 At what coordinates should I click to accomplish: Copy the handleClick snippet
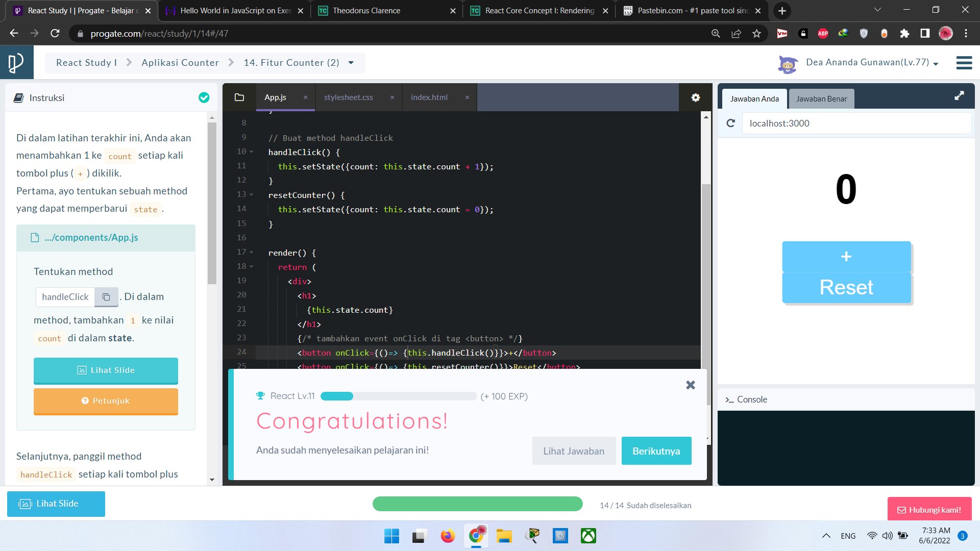tap(106, 296)
